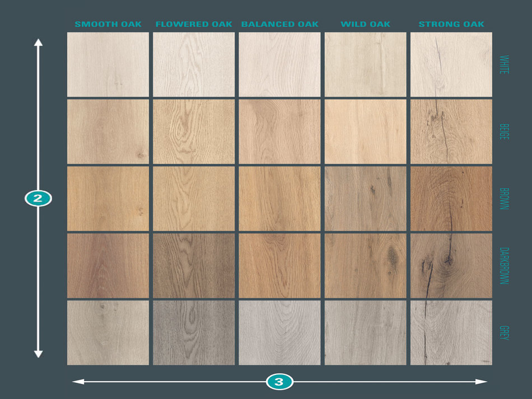Select the Grey Flowered Oak swatch
Image resolution: width=532 pixels, height=399 pixels.
(x=194, y=333)
